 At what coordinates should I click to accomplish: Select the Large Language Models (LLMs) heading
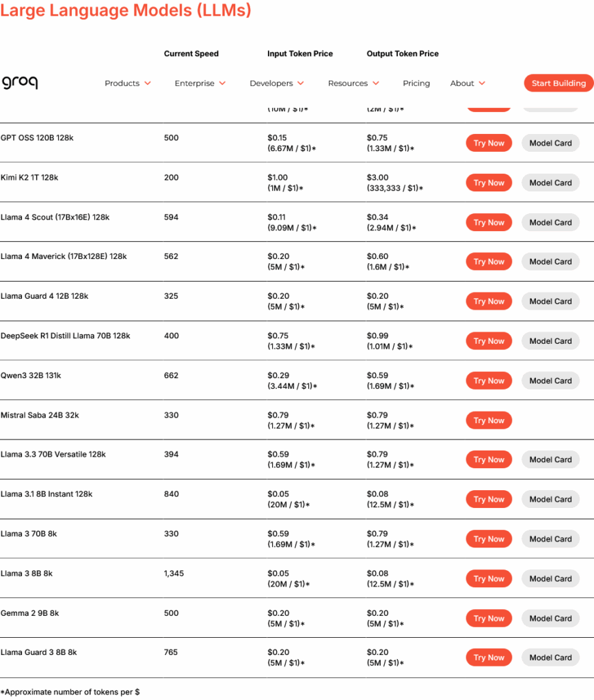coord(126,10)
